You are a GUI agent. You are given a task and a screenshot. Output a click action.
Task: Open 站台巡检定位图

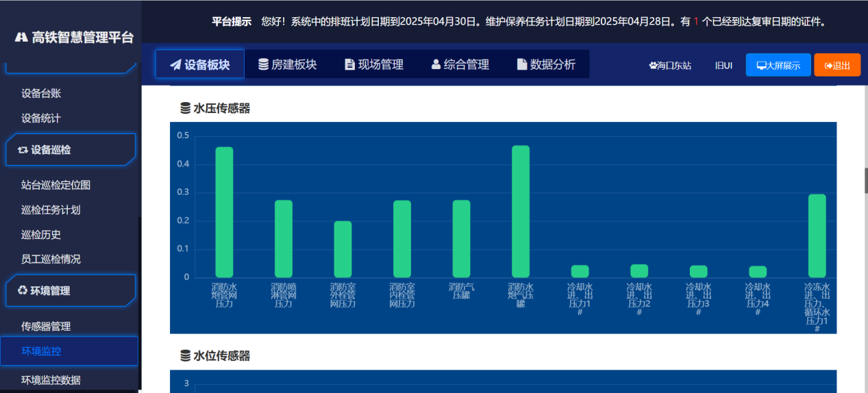click(x=56, y=185)
